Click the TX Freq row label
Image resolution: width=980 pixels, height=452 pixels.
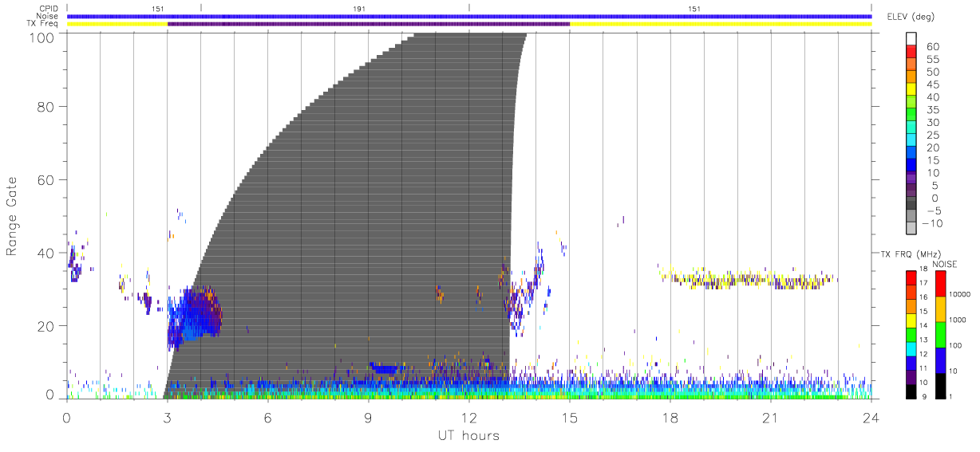42,24
